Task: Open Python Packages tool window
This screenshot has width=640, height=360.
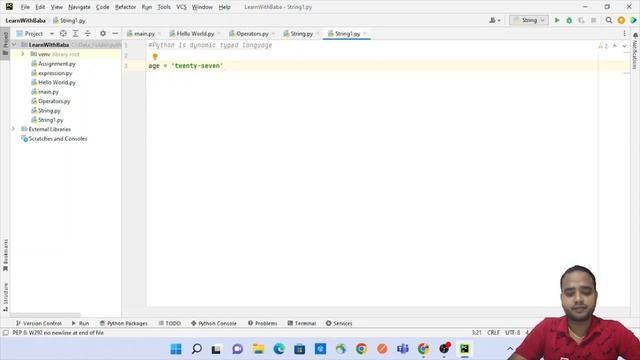Action: tap(124, 323)
